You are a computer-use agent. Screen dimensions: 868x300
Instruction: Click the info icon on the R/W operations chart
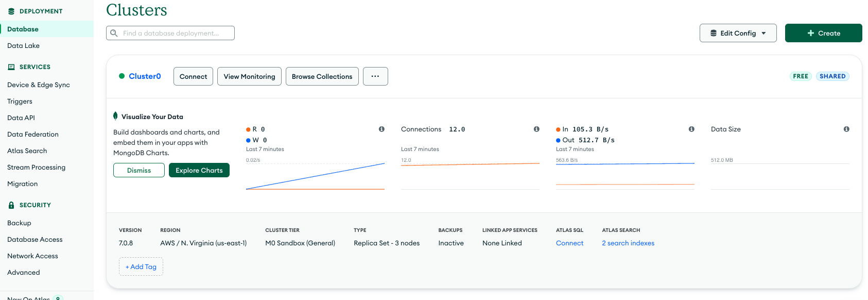pos(381,129)
